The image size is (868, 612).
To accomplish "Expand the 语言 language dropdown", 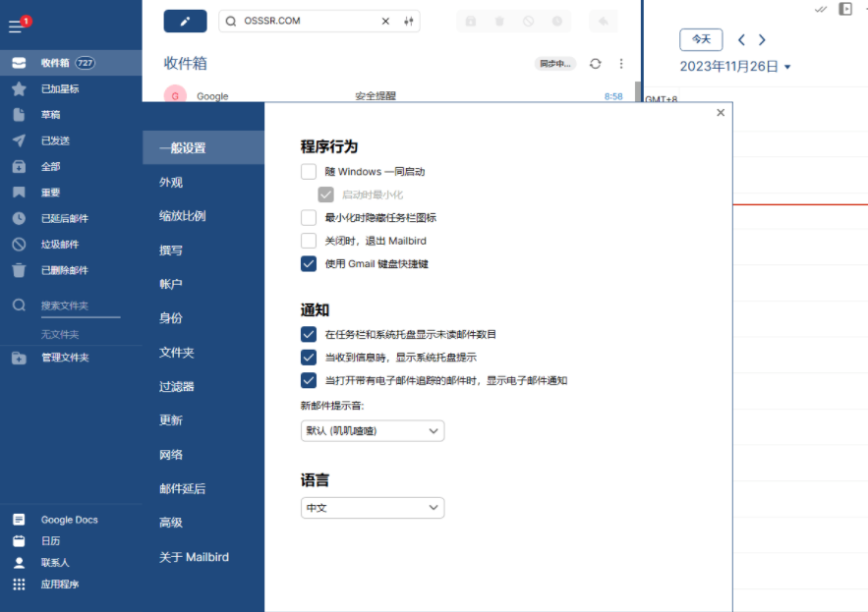I will pos(373,508).
